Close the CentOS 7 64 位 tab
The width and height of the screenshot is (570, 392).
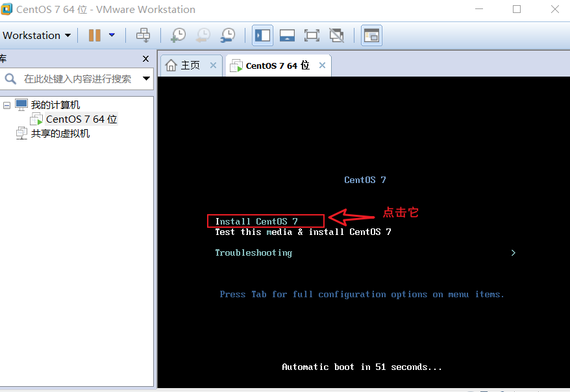(x=322, y=65)
